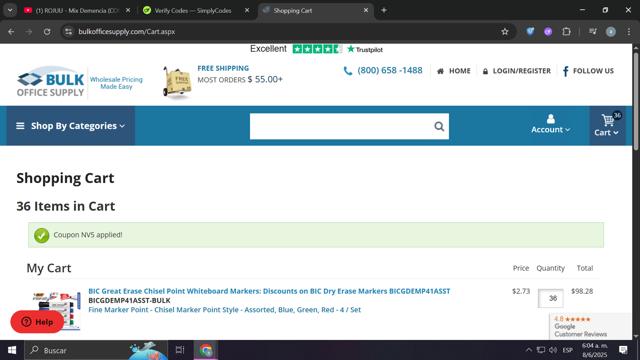Expand the Cart dropdown
The width and height of the screenshot is (640, 360).
coord(607,125)
